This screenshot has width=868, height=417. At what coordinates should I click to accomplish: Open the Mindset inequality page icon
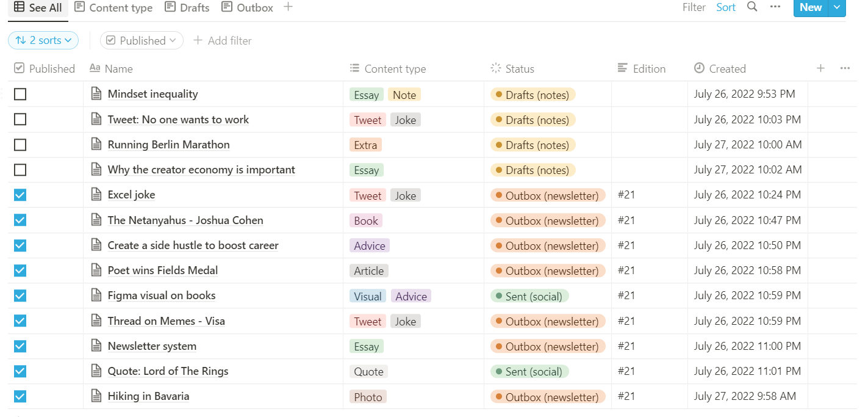tap(96, 94)
